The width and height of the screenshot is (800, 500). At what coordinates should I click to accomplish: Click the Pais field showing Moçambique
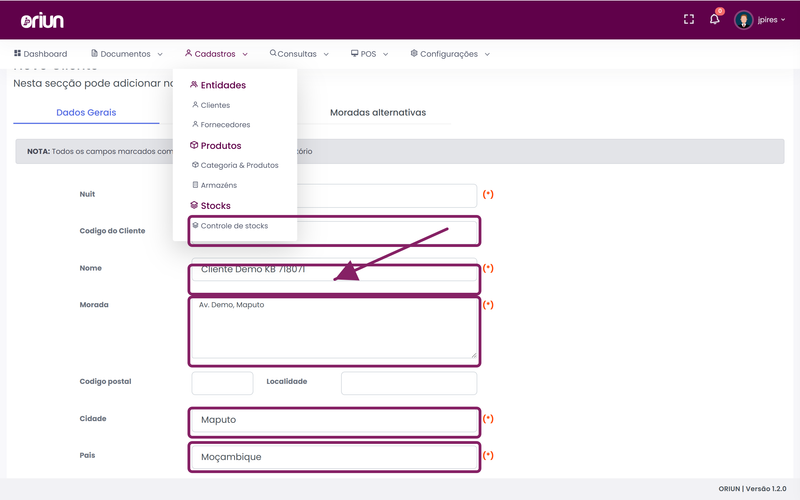point(334,457)
